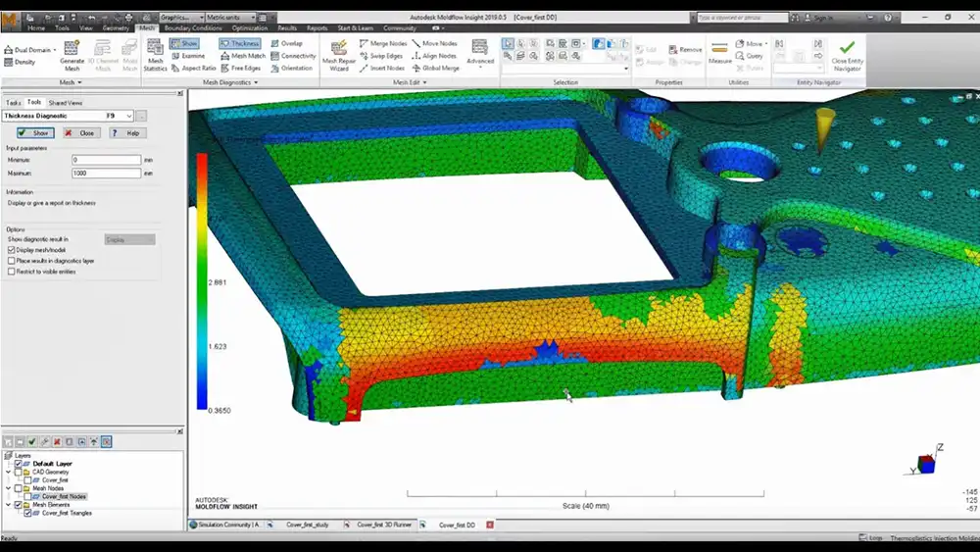Image resolution: width=980 pixels, height=552 pixels.
Task: Open the Advanced mesh edit tools
Action: [480, 53]
